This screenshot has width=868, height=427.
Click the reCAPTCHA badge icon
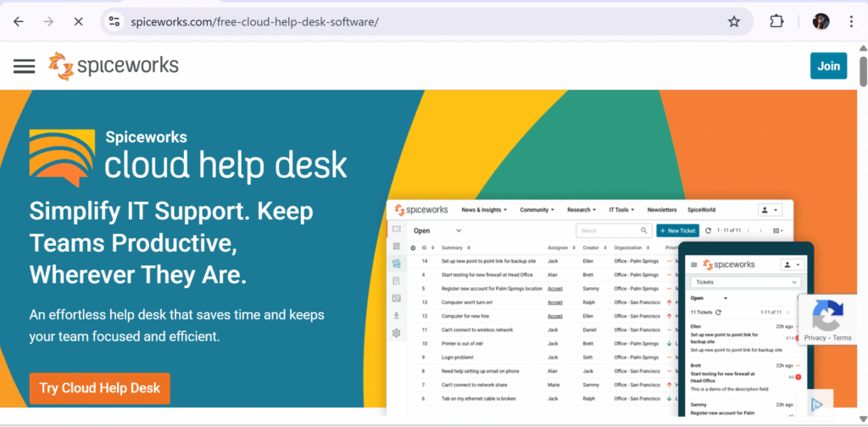827,315
